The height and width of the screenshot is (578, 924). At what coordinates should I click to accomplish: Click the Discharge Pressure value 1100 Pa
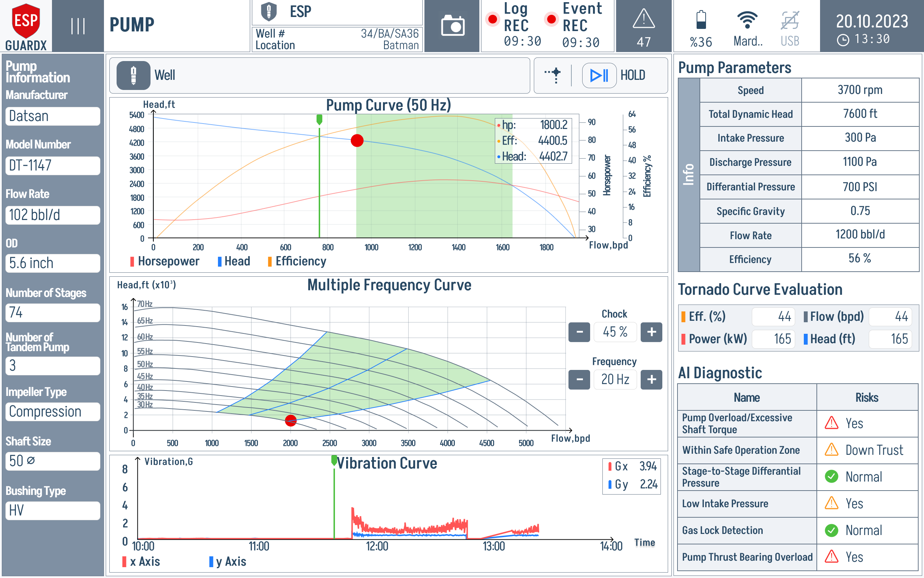click(x=860, y=162)
